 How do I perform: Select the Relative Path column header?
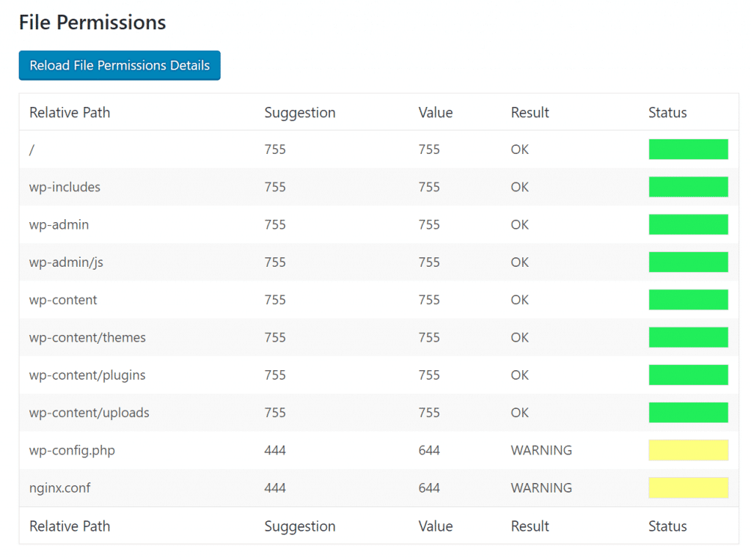tap(70, 112)
